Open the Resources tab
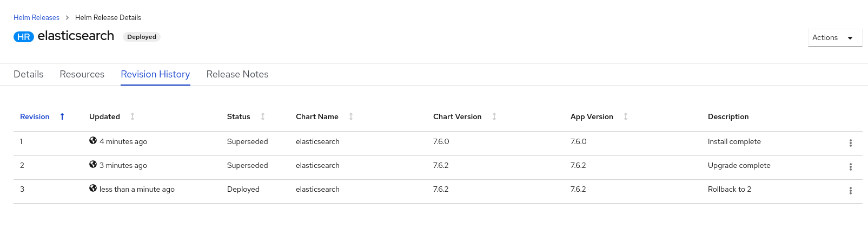 [82, 74]
